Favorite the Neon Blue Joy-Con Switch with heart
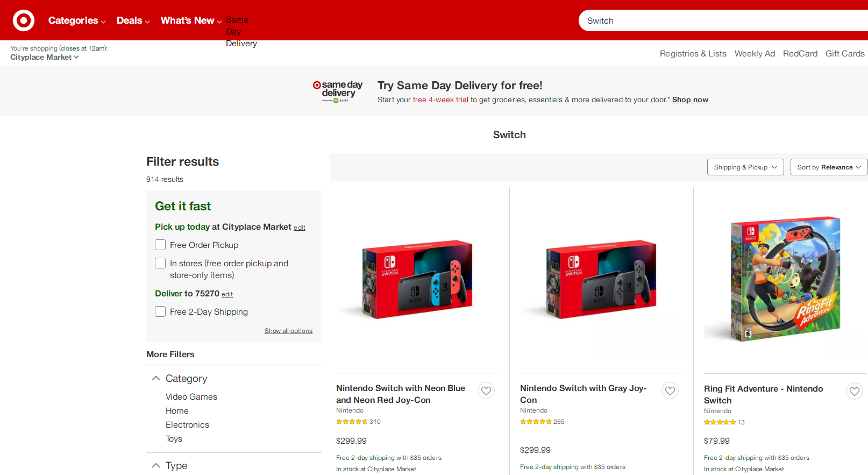 (486, 391)
